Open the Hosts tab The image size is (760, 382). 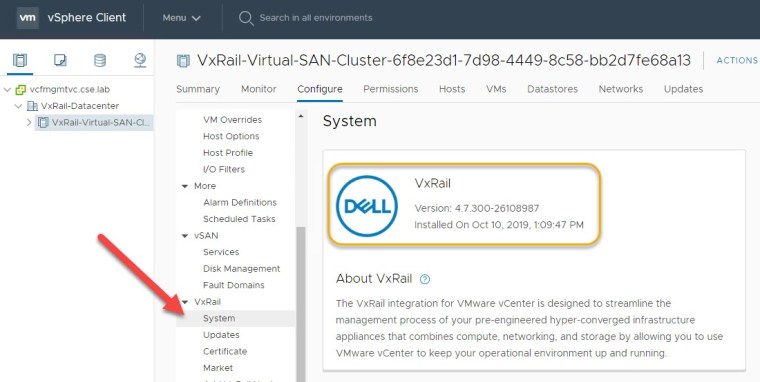click(452, 89)
